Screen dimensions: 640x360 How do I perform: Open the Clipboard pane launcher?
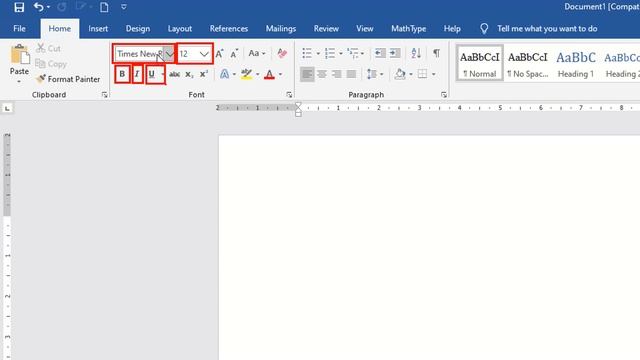[x=104, y=95]
